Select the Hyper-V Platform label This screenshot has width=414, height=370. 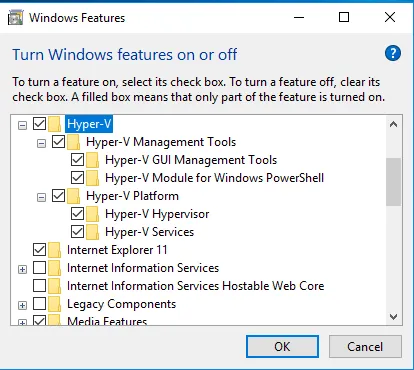point(132,196)
